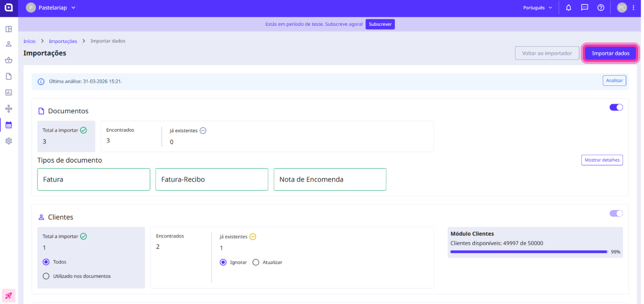The width and height of the screenshot is (644, 304).
Task: Open the notifications bell icon
Action: pos(568,8)
